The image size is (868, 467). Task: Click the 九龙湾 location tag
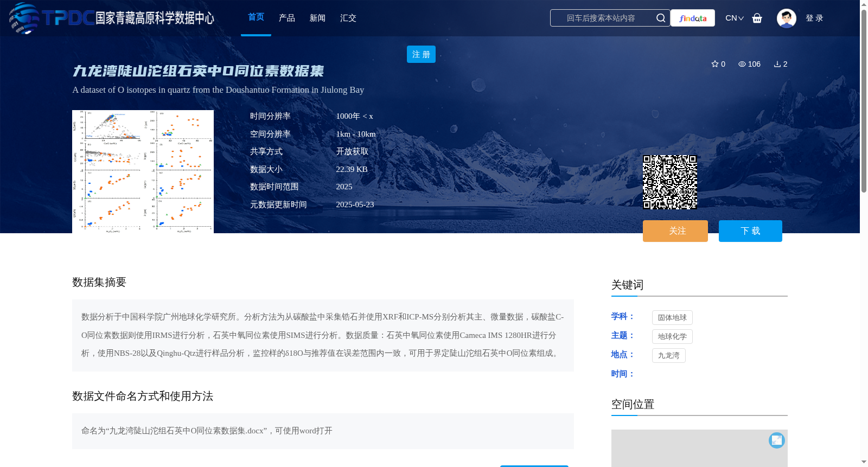pyautogui.click(x=668, y=356)
